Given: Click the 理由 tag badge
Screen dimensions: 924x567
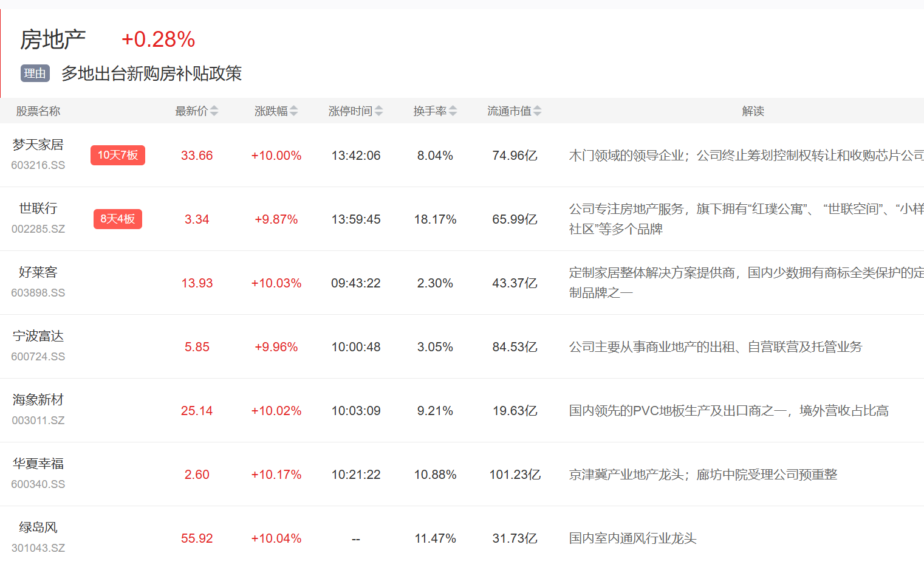Looking at the screenshot, I should (35, 74).
